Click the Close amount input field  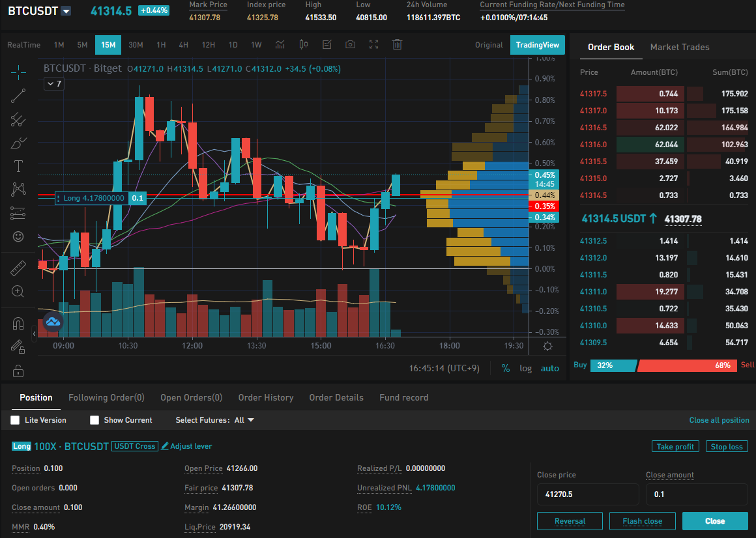697,494
